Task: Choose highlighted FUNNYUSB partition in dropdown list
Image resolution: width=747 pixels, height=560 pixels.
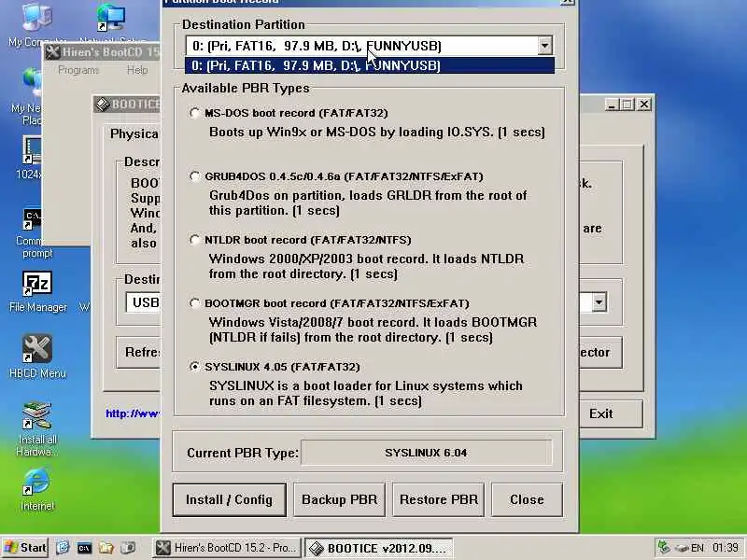Action: (369, 65)
